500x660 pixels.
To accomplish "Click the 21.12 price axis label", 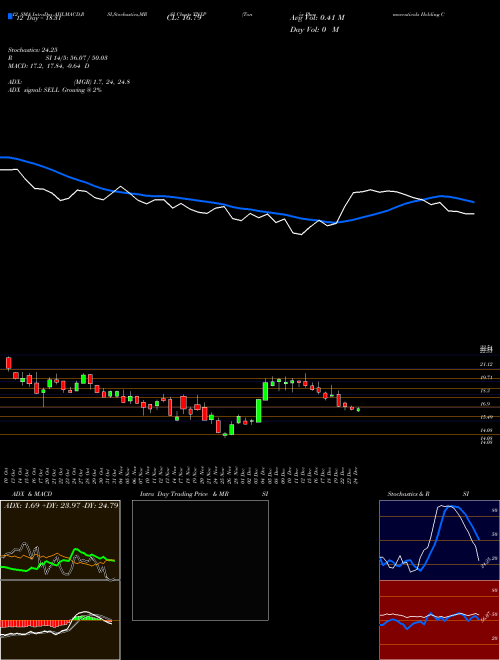I will tap(486, 365).
